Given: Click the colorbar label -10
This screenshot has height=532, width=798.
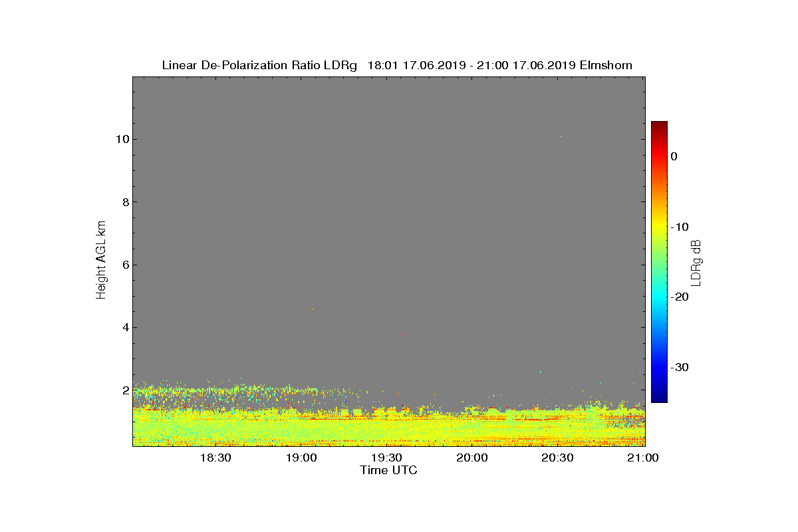Looking at the screenshot, I should [680, 227].
